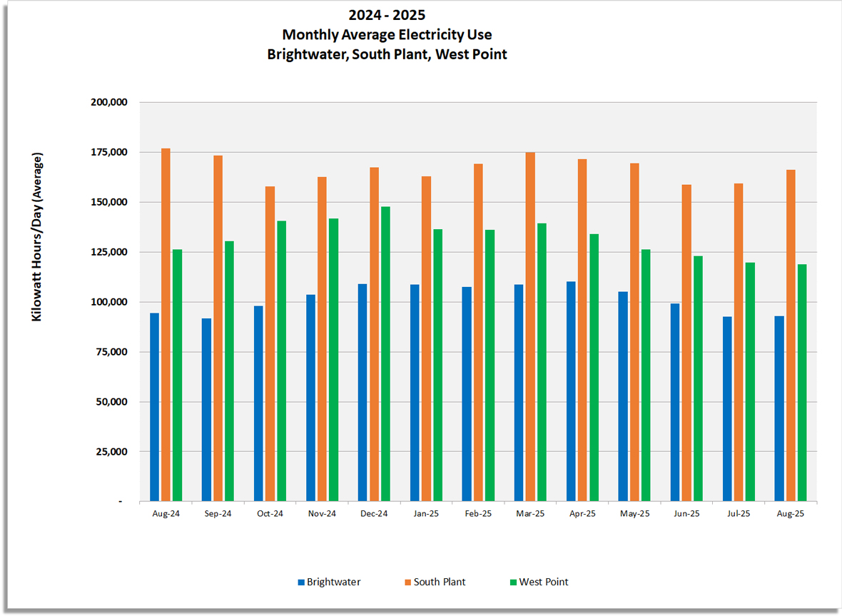Click the green West Point bar for Dec-24
The image size is (842, 616).
coord(385,353)
